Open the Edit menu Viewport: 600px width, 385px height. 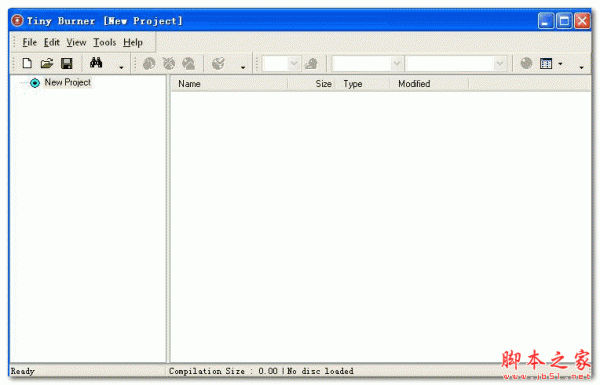pos(52,42)
